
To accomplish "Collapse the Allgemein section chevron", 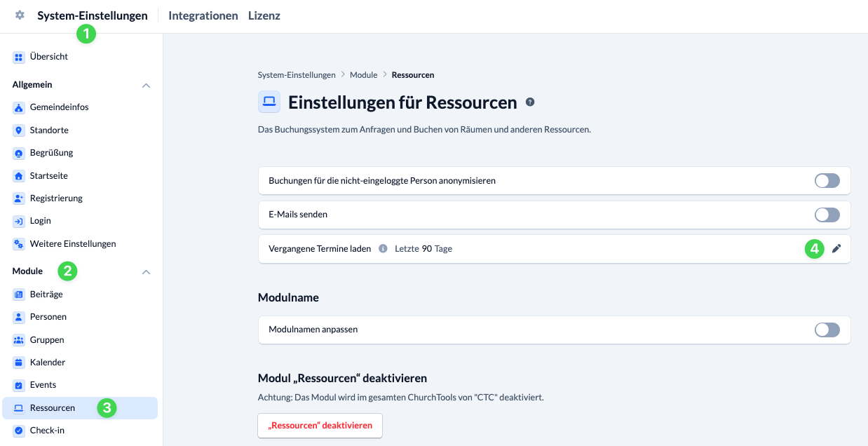I will tap(146, 86).
